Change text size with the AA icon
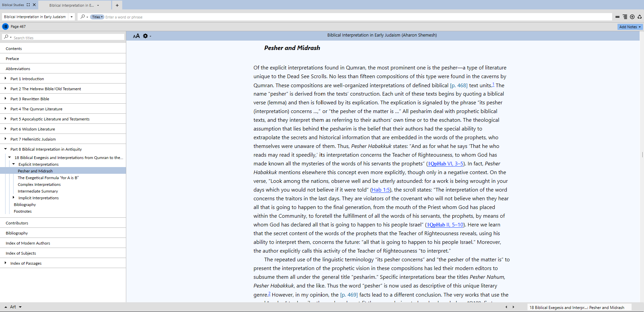Viewport: 644px width, 312px height. (136, 36)
